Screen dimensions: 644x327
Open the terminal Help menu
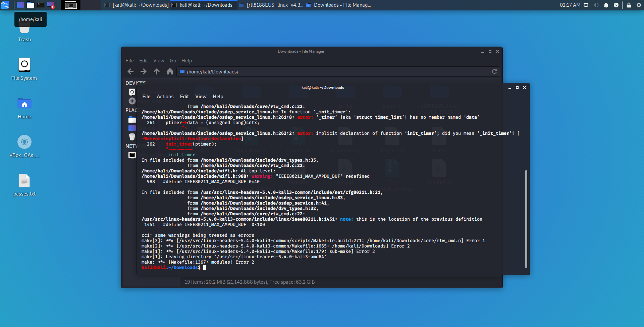(x=218, y=97)
